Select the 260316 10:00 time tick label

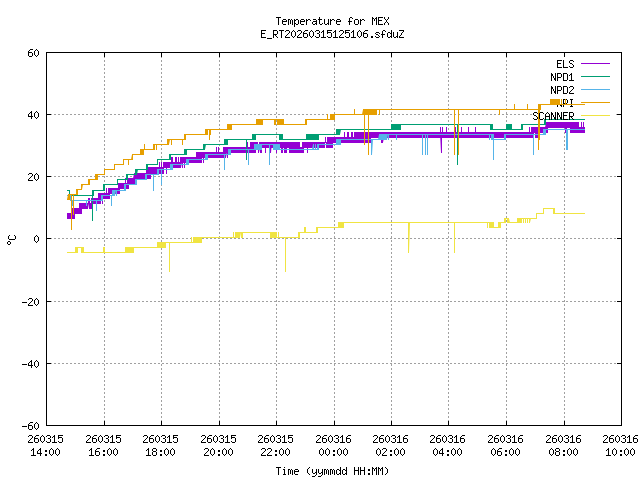[x=620, y=446]
